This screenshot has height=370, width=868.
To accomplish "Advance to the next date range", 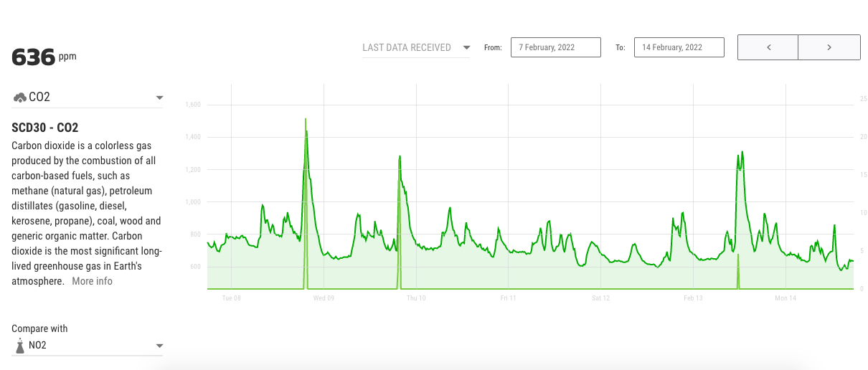I will pos(829,47).
